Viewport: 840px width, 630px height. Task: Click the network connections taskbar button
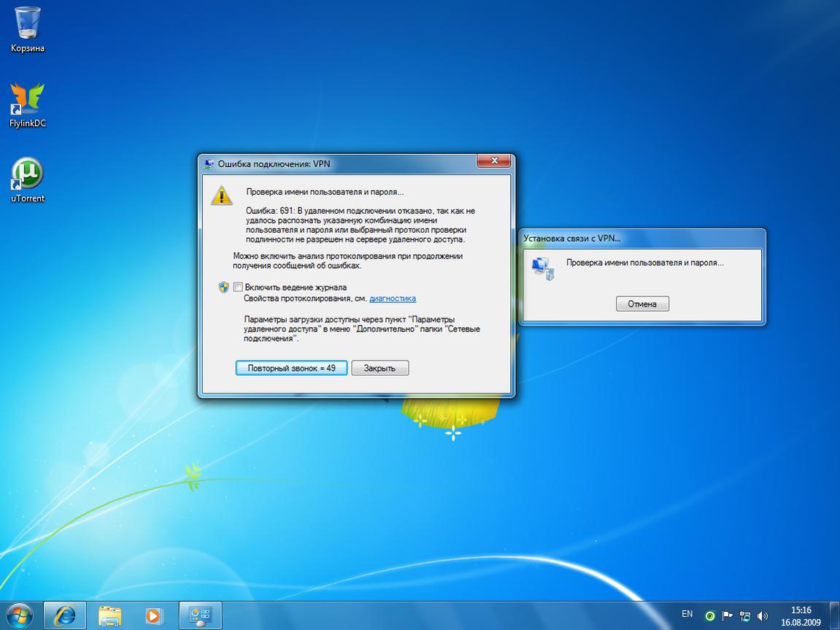pyautogui.click(x=199, y=615)
